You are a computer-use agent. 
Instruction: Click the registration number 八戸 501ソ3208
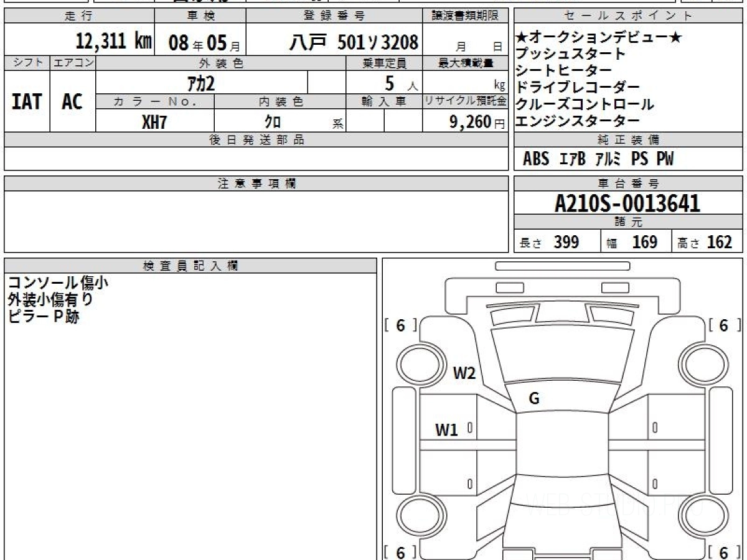point(354,42)
